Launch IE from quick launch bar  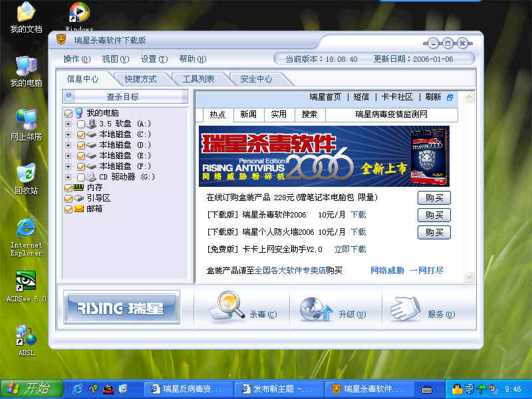pyautogui.click(x=78, y=389)
